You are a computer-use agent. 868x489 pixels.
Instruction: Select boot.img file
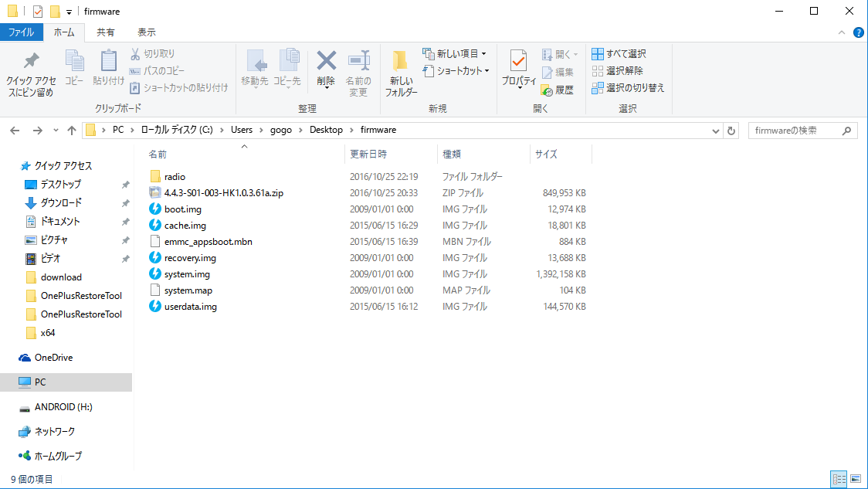pyautogui.click(x=183, y=209)
